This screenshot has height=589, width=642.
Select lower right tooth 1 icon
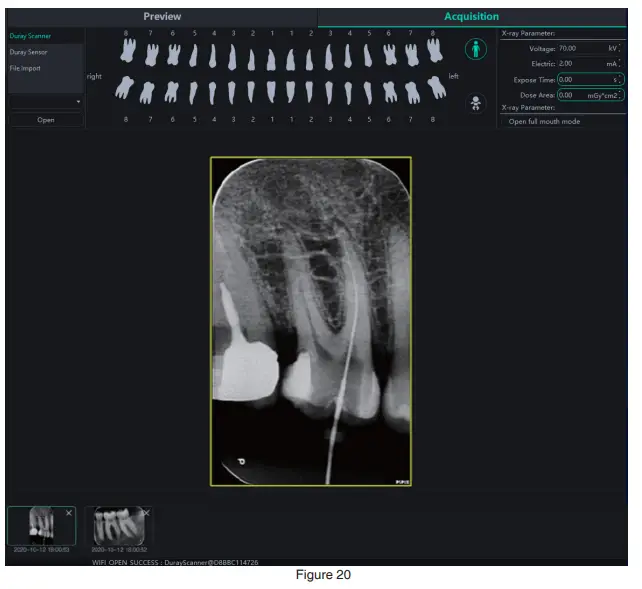pos(271,91)
